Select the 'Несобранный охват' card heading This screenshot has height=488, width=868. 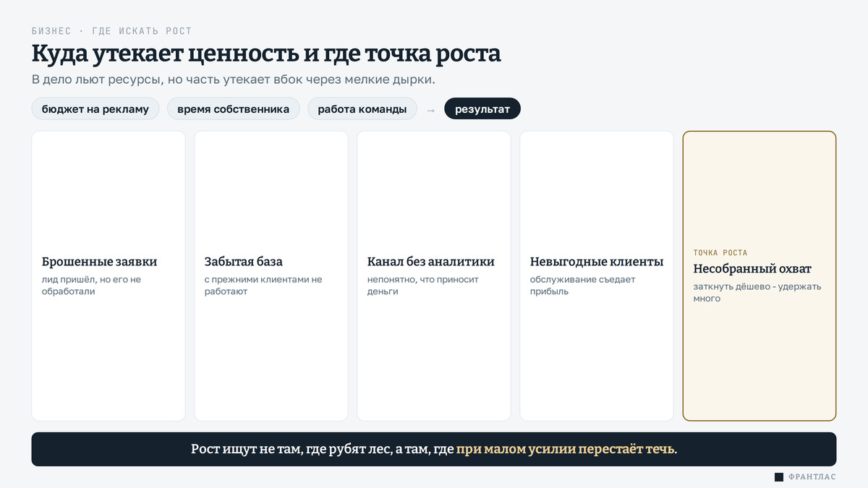pyautogui.click(x=752, y=269)
